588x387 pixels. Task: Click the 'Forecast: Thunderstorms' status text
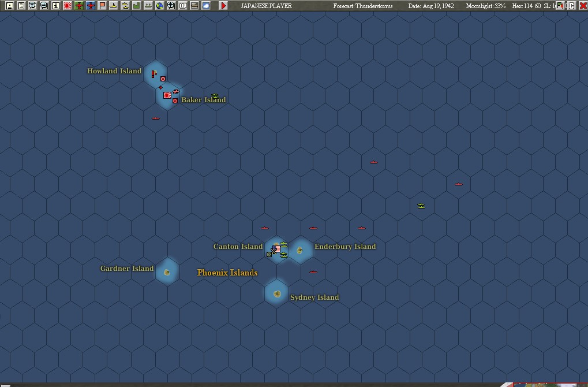point(363,6)
